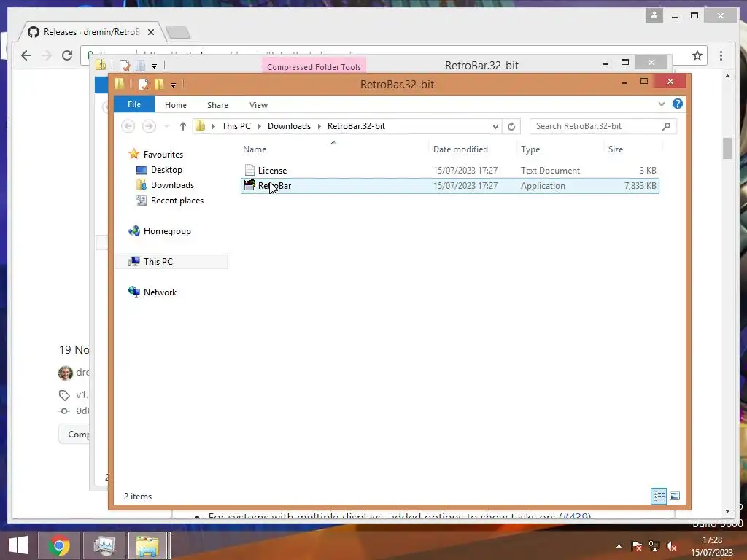
Task: Click the Chrome page vertical scrollbar thumb
Action: click(x=727, y=148)
